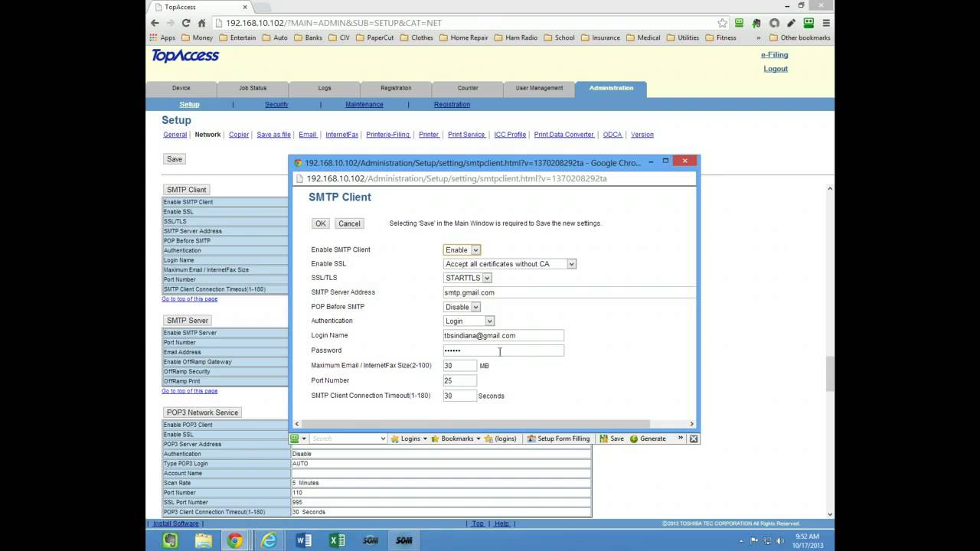980x551 pixels.
Task: Click the Login Name field
Action: click(x=503, y=335)
